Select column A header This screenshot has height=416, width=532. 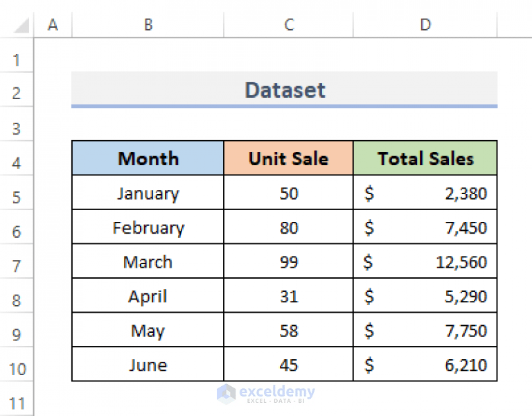click(53, 25)
